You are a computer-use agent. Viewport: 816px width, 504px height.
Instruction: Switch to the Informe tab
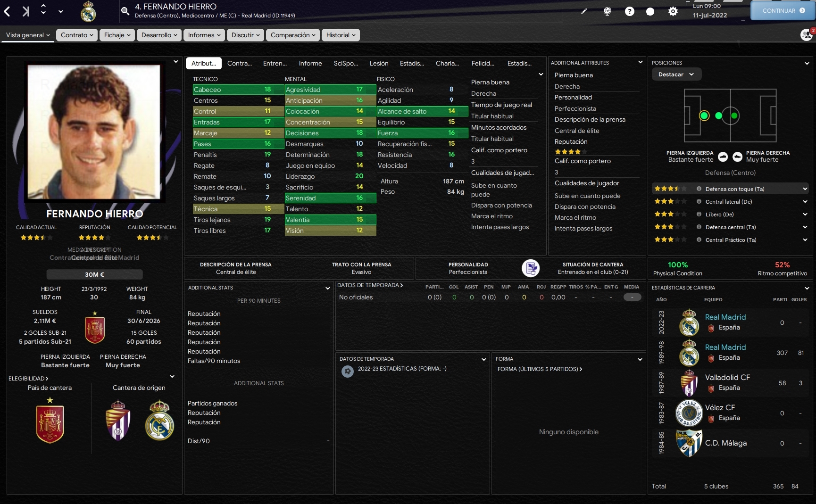coord(310,63)
